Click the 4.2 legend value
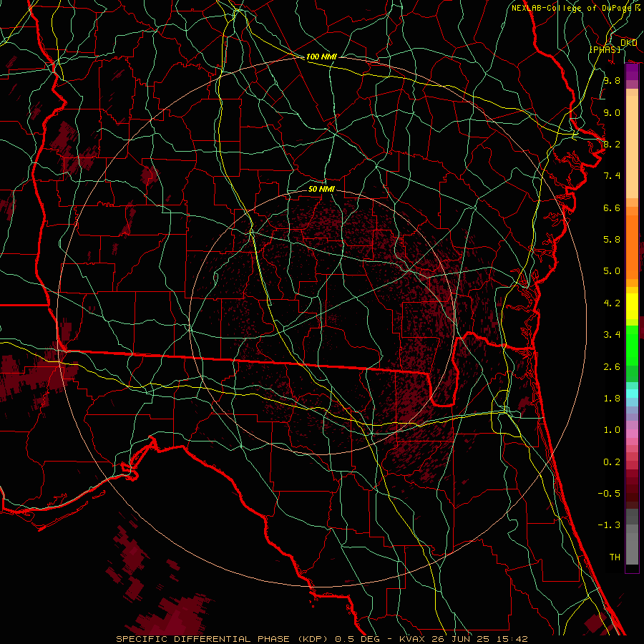The width and height of the screenshot is (644, 644). [x=612, y=303]
